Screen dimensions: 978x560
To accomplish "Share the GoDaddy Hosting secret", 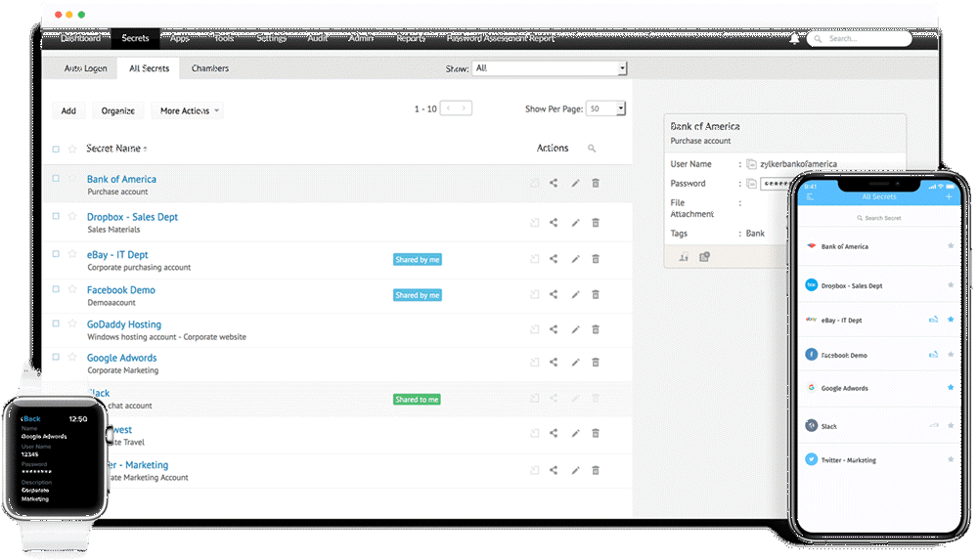I will 554,328.
